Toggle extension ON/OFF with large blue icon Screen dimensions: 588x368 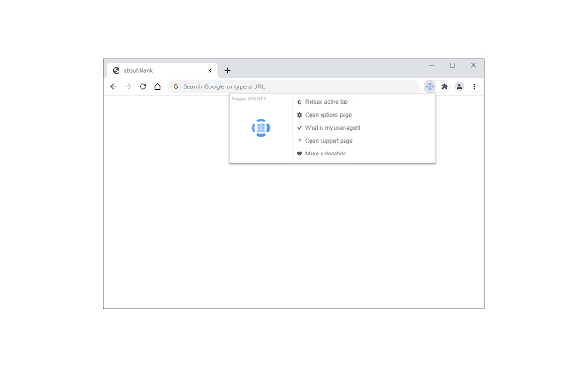(261, 128)
